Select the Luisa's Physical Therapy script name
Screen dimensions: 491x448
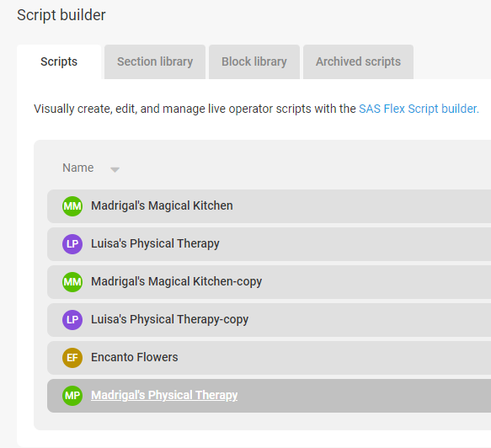[155, 243]
